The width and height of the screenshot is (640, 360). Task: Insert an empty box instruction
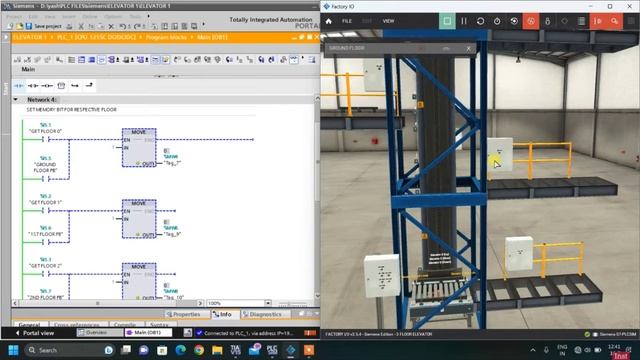pos(61,86)
